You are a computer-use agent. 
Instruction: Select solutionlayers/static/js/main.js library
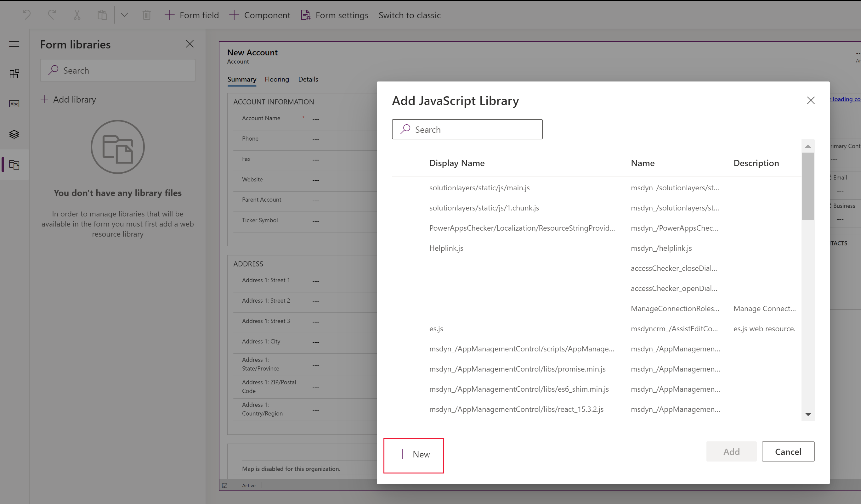point(480,187)
